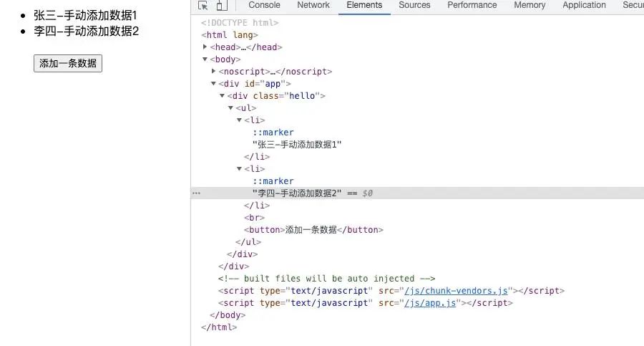This screenshot has height=346, width=644.
Task: Select the built files comment row
Action: pyautogui.click(x=326, y=279)
